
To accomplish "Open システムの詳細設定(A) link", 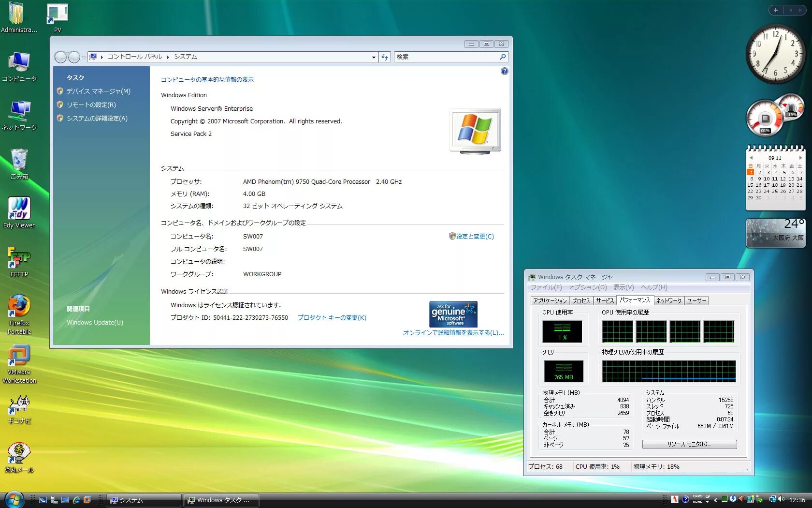I will (97, 118).
